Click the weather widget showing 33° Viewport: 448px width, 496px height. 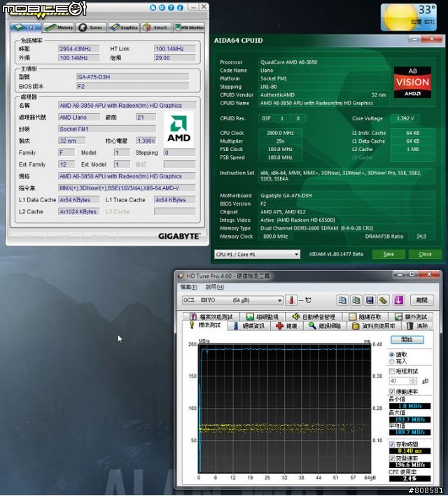click(x=409, y=17)
